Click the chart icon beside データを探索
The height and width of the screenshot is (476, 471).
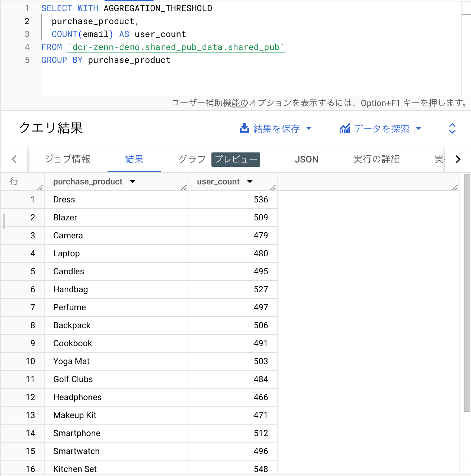[x=344, y=128]
